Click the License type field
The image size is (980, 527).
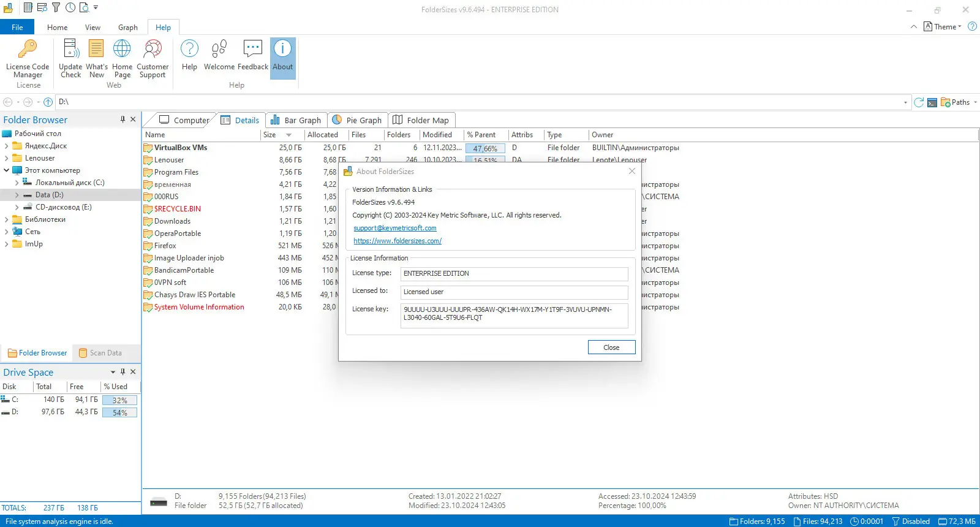click(x=514, y=274)
